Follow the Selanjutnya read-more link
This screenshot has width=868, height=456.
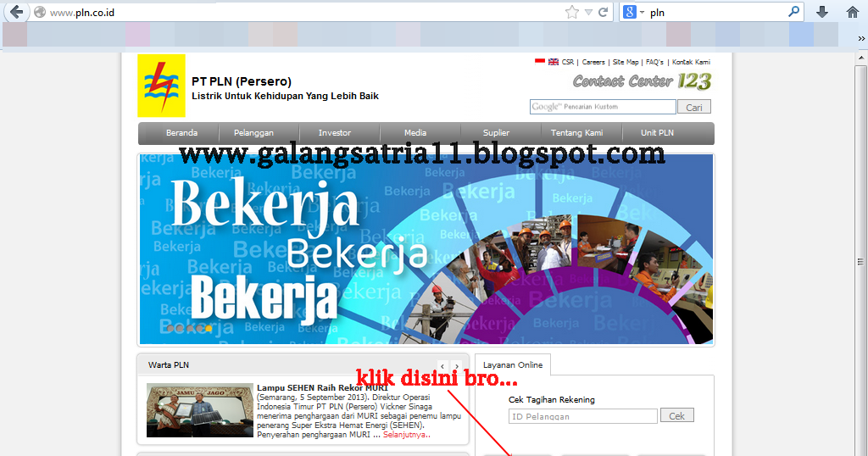(x=407, y=435)
